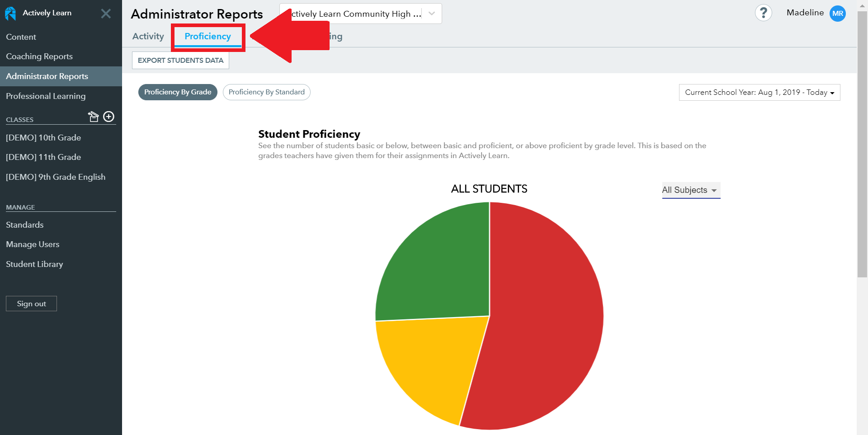Click the Actively Learn logo icon
The width and height of the screenshot is (868, 435).
point(9,13)
